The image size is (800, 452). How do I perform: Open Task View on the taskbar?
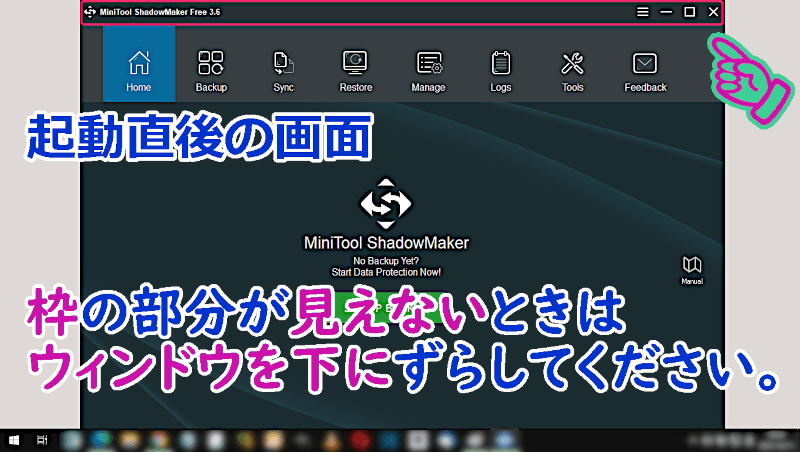point(42,440)
